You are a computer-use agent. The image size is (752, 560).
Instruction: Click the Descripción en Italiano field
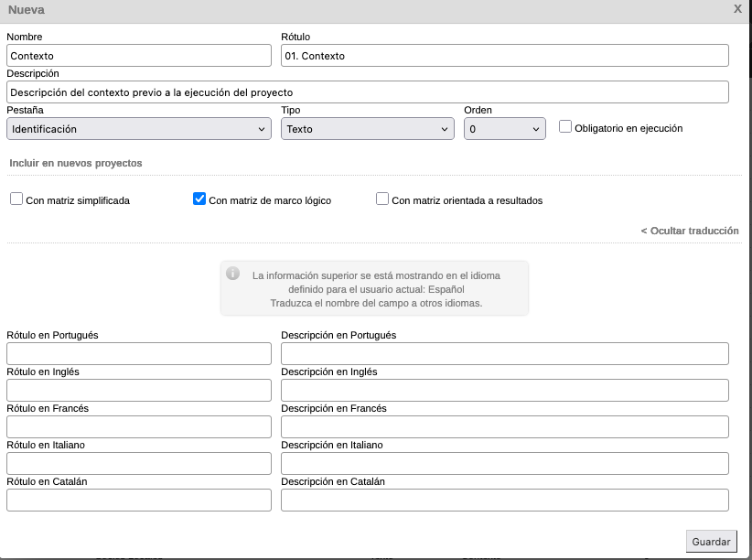pyautogui.click(x=504, y=464)
